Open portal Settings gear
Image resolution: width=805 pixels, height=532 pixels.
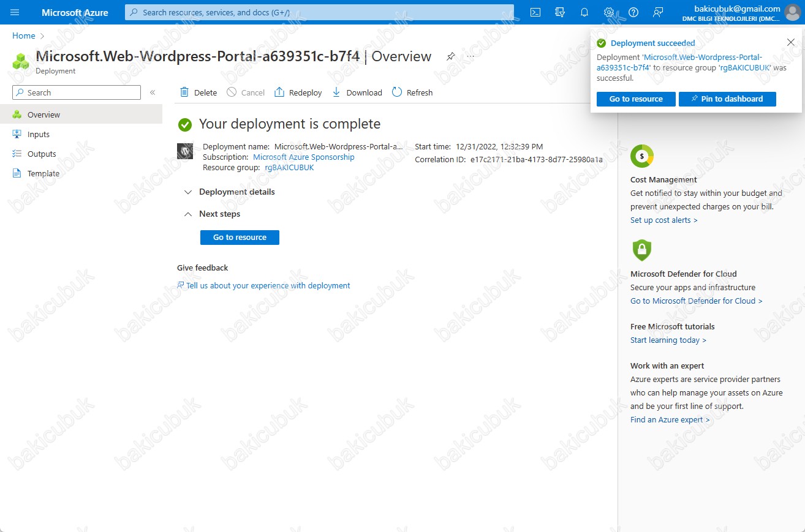pyautogui.click(x=608, y=12)
